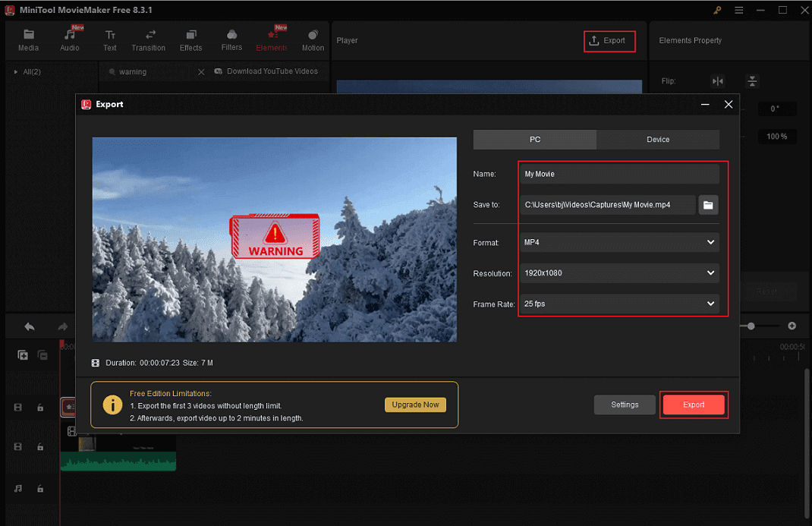Screen dimensions: 812x526
Task: Click the folder icon next to the save path
Action: click(x=708, y=205)
